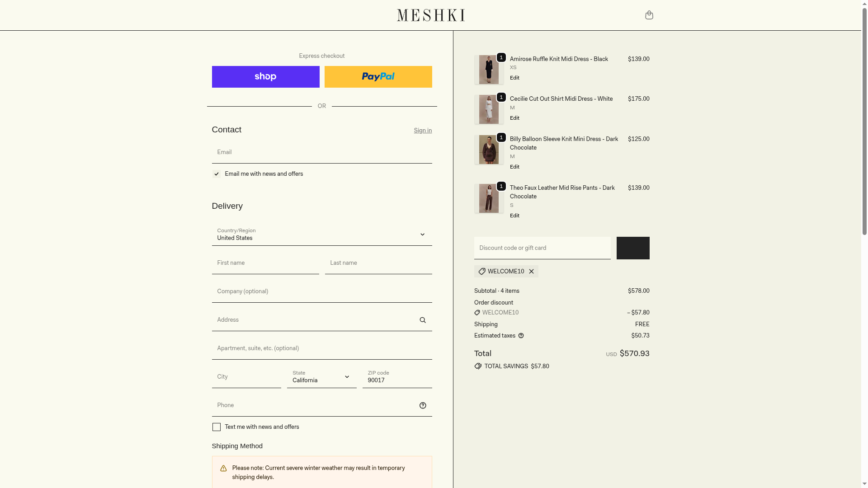This screenshot has height=488, width=868.
Task: Click the estimated taxes info icon
Action: pos(521,336)
